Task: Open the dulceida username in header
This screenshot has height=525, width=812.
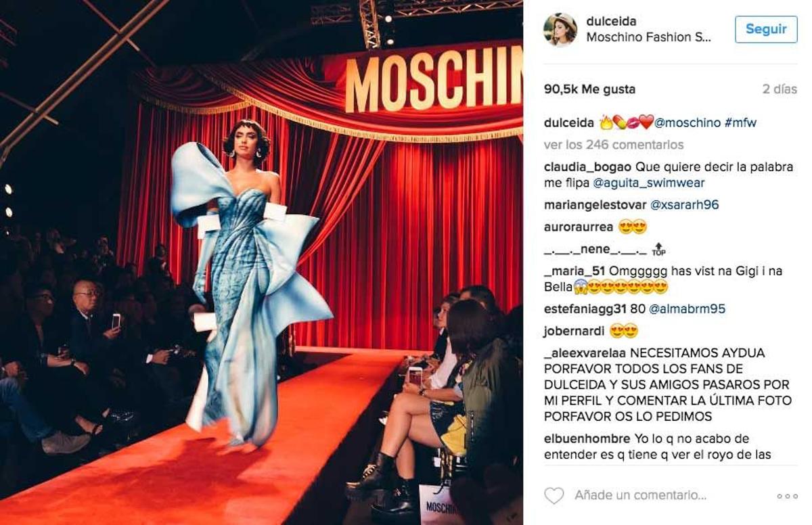Action: point(611,22)
